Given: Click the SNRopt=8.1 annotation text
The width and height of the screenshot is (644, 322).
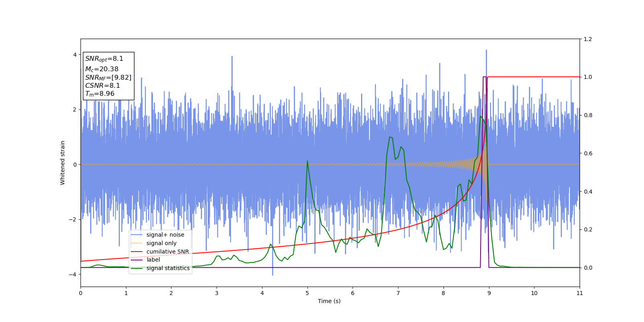Looking at the screenshot, I should click(x=104, y=59).
